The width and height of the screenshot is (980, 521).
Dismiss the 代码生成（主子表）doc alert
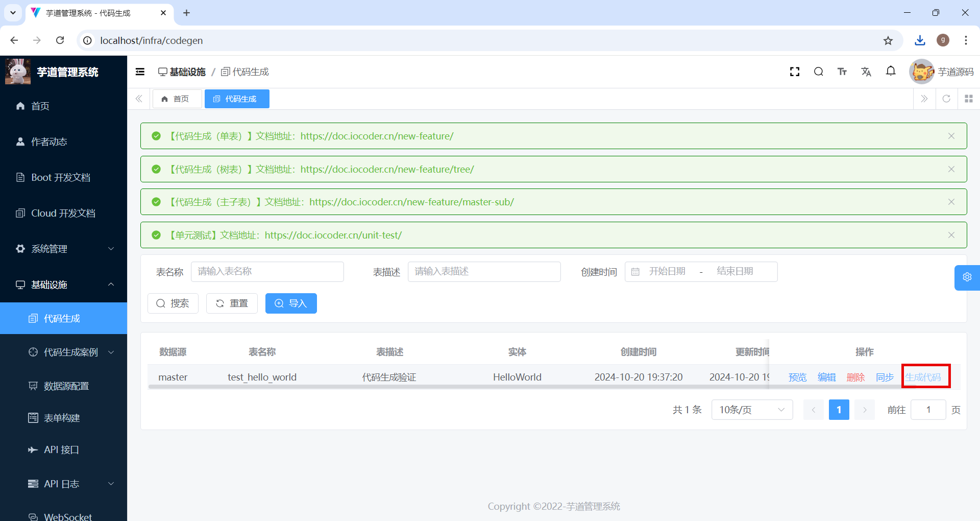(951, 202)
